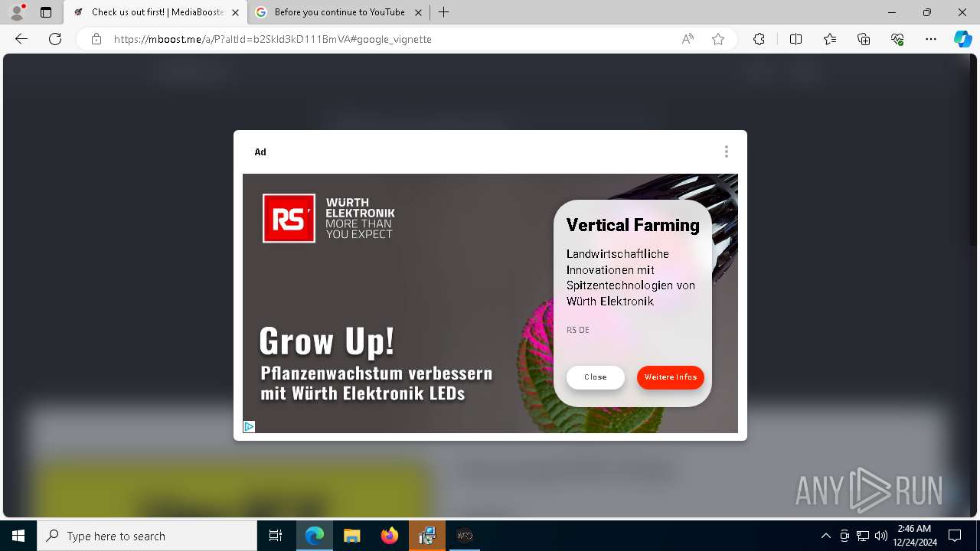Open the notifications center icon

[x=955, y=536]
